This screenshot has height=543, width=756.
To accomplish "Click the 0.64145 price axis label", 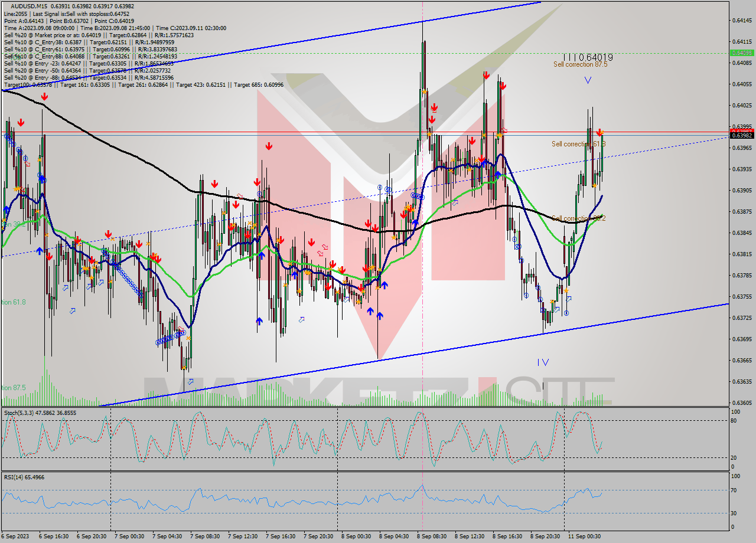I will point(742,20).
